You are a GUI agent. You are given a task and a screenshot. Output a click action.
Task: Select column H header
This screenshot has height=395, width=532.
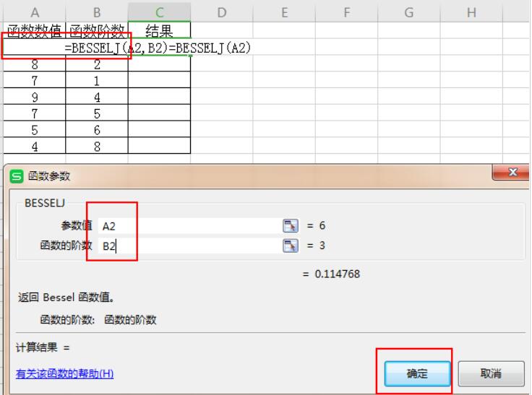tap(471, 12)
